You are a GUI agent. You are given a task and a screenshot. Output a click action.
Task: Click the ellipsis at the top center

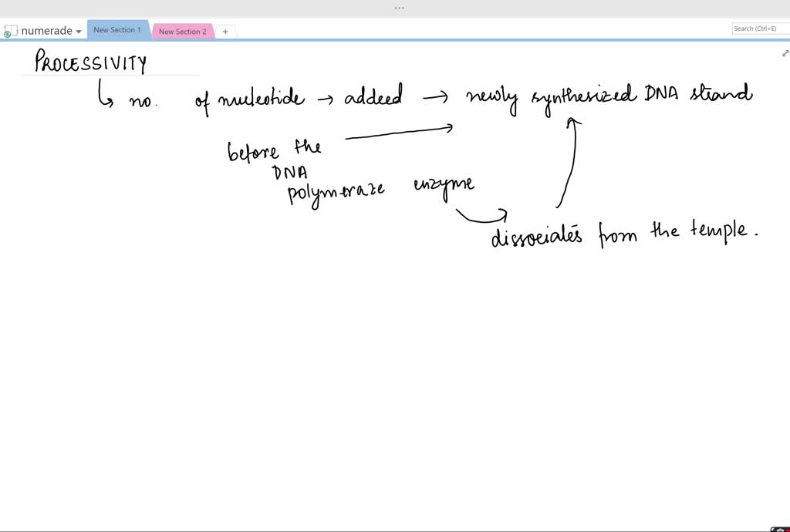(x=399, y=7)
